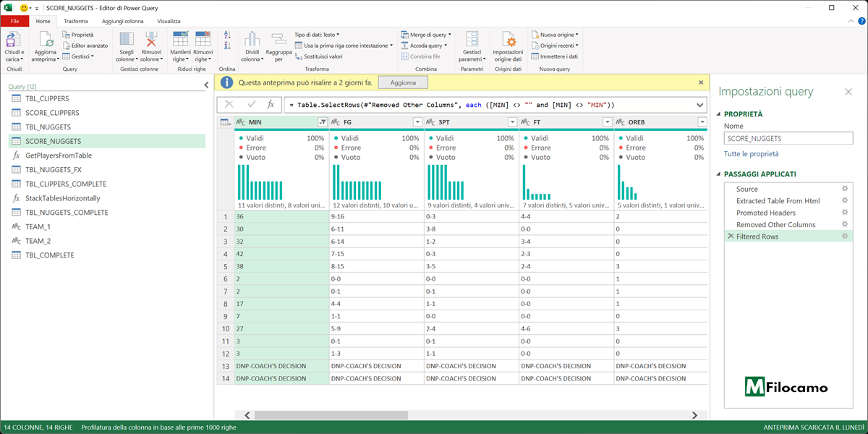Open the Origini recenti dropdown
This screenshot has height=434, width=868.
[556, 45]
